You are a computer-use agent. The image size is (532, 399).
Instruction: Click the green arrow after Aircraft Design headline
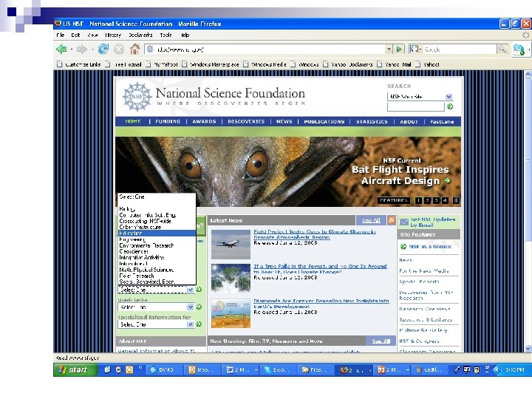point(448,180)
